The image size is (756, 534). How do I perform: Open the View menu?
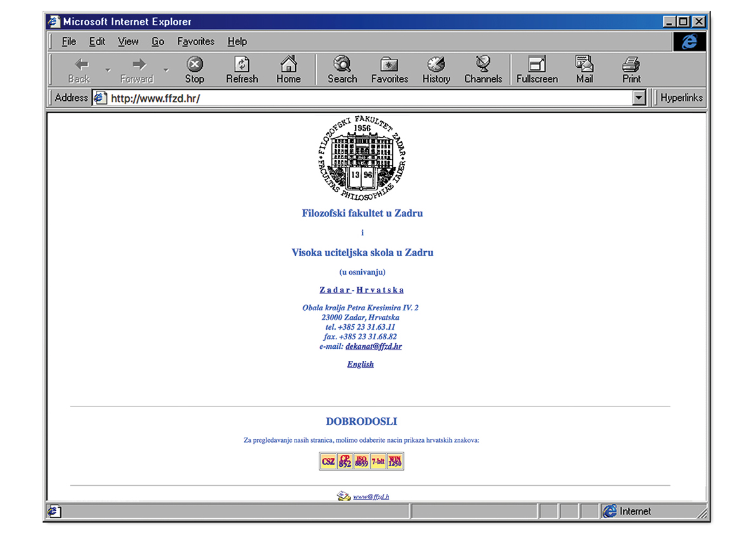[128, 42]
